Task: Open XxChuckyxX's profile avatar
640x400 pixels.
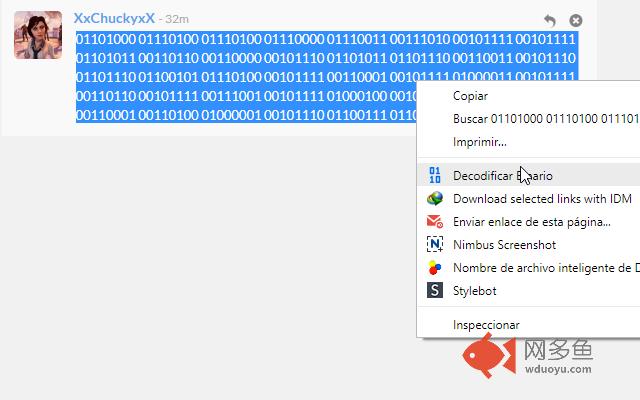Action: [38, 35]
